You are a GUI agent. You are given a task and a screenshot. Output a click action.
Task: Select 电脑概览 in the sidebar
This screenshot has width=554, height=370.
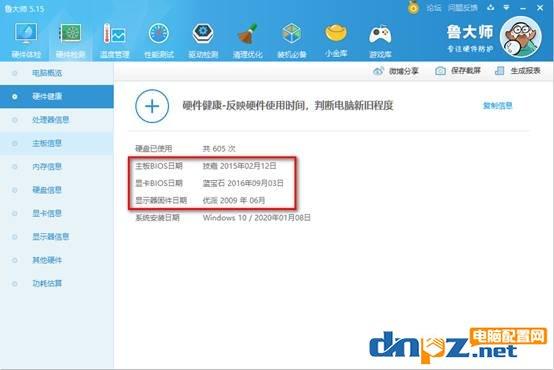click(57, 73)
